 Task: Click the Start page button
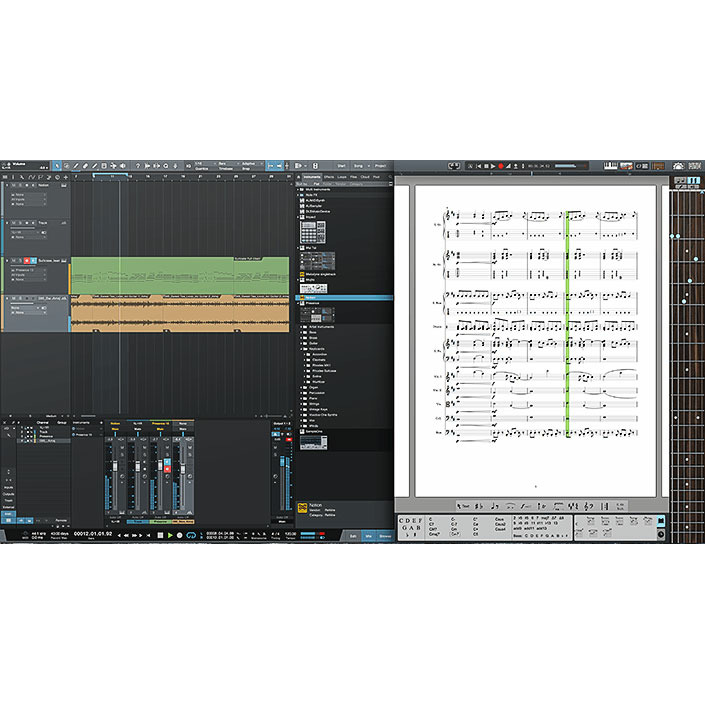pos(341,165)
